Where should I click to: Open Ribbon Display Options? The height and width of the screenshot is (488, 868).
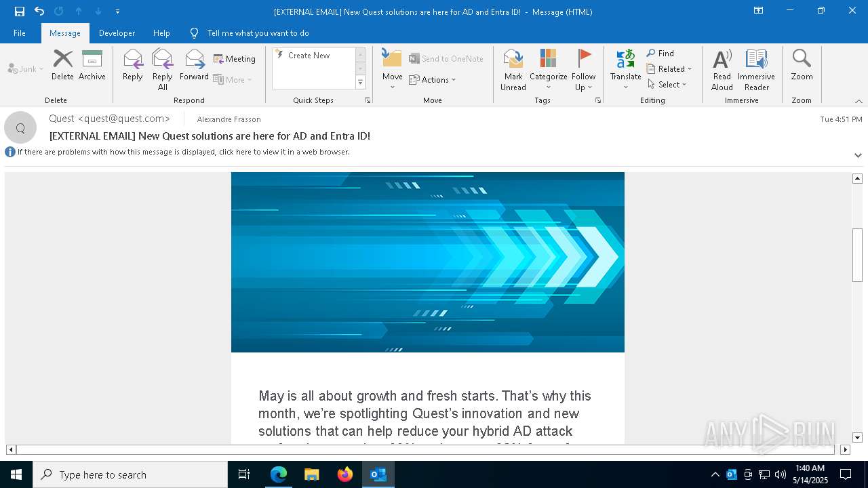pyautogui.click(x=758, y=11)
